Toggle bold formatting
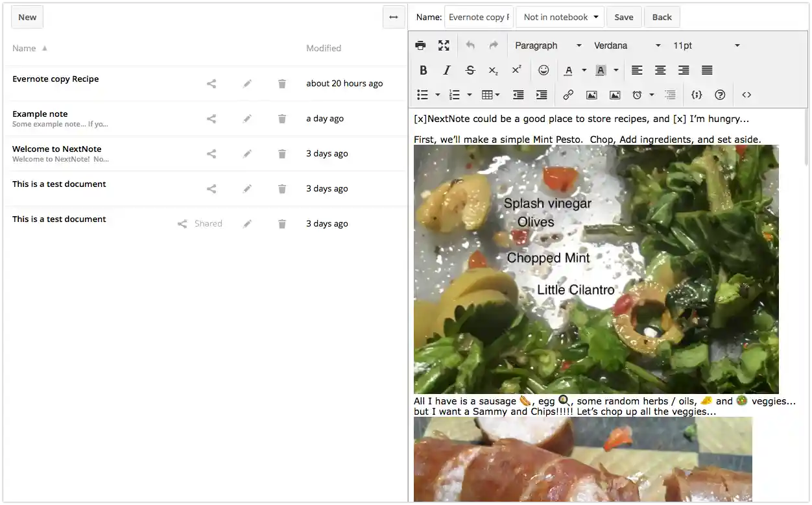Screen dimensions: 812x505 pos(424,70)
